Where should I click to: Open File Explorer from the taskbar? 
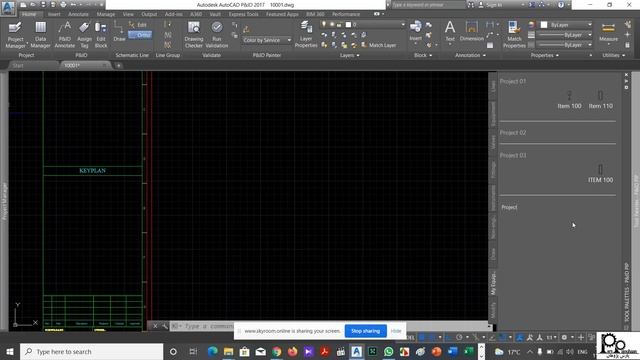click(228, 351)
